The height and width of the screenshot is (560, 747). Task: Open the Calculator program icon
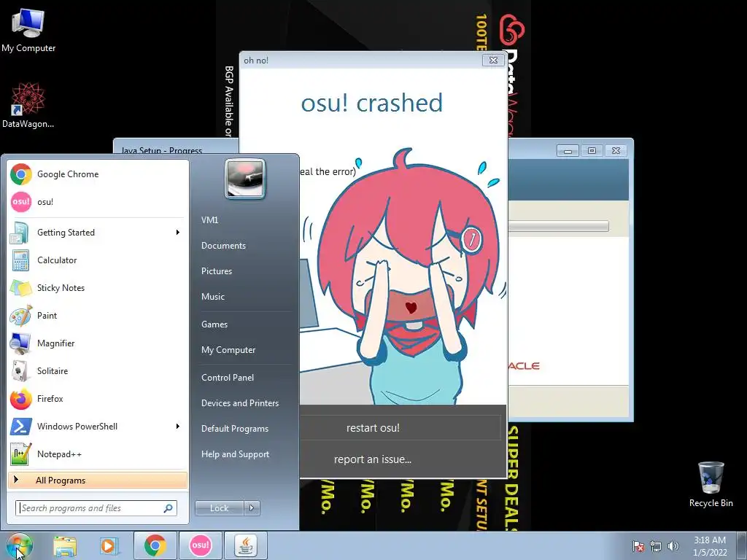(21, 260)
